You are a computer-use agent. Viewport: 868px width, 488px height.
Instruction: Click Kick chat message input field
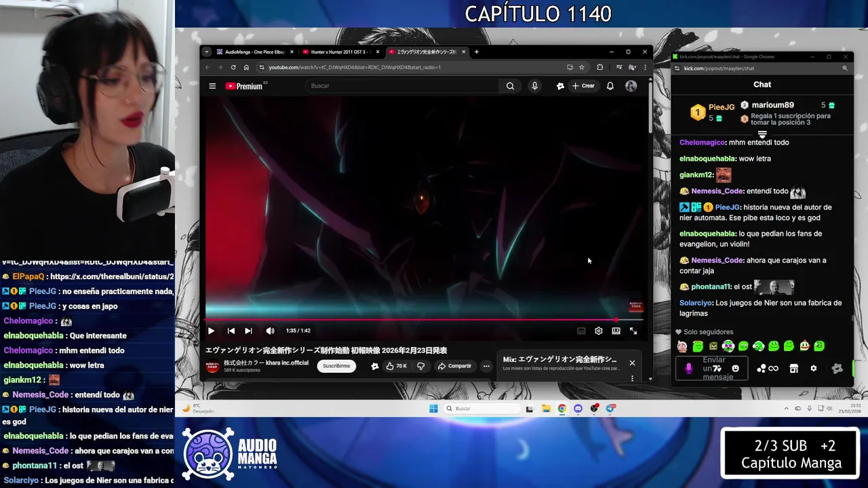[712, 369]
